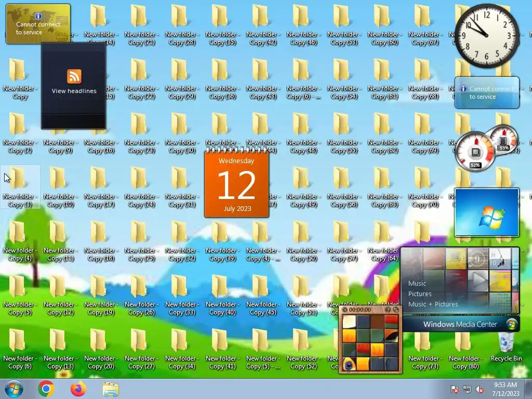This screenshot has height=399, width=532.
Task: Show puzzle picture using question mark icon
Action: pyautogui.click(x=388, y=310)
